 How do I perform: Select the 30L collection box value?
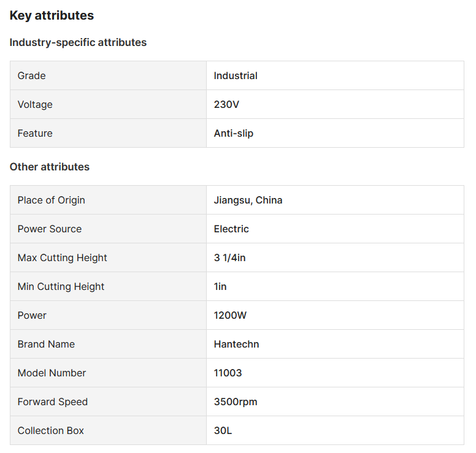point(223,431)
